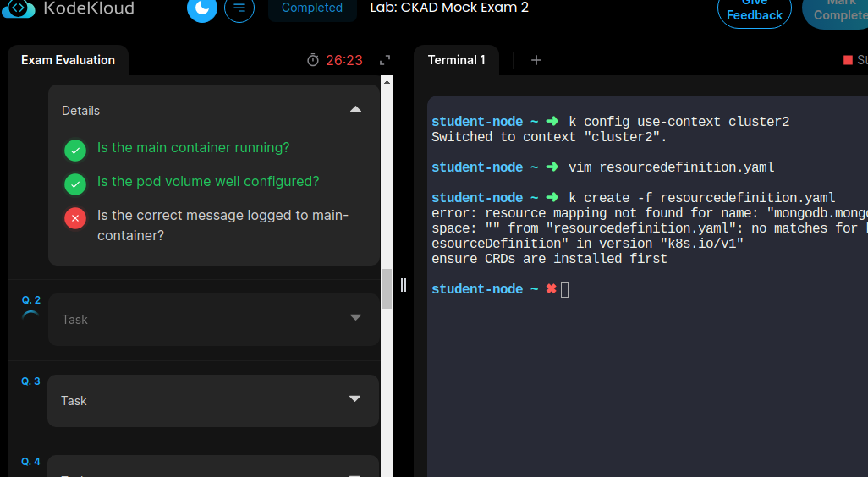
Task: Click the KodeKloud logo icon
Action: click(18, 8)
